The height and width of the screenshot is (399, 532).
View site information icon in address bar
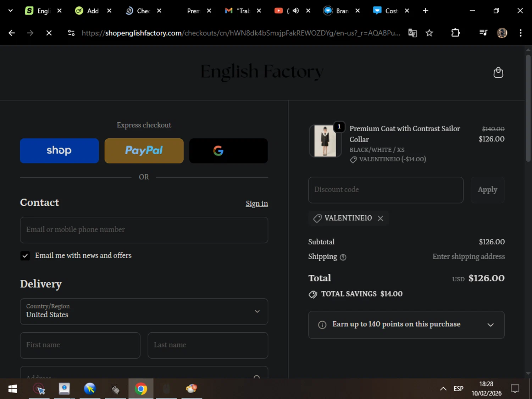(71, 33)
